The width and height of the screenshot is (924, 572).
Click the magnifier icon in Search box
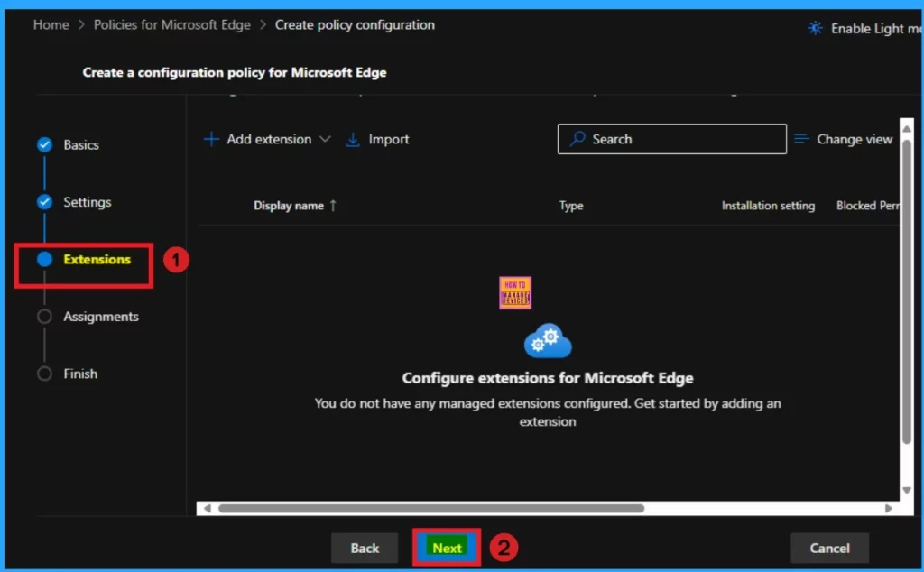point(577,139)
